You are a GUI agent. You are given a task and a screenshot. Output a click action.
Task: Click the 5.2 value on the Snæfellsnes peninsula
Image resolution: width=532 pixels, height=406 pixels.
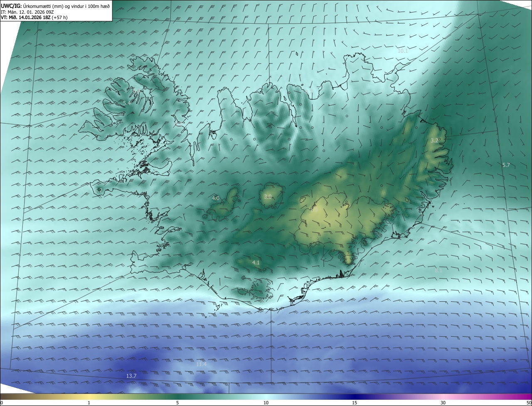point(99,190)
